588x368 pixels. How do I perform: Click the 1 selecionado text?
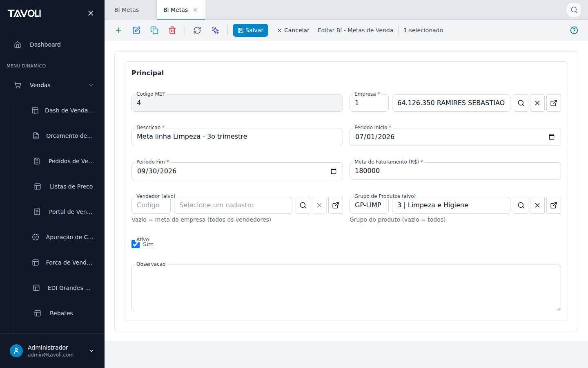point(423,30)
